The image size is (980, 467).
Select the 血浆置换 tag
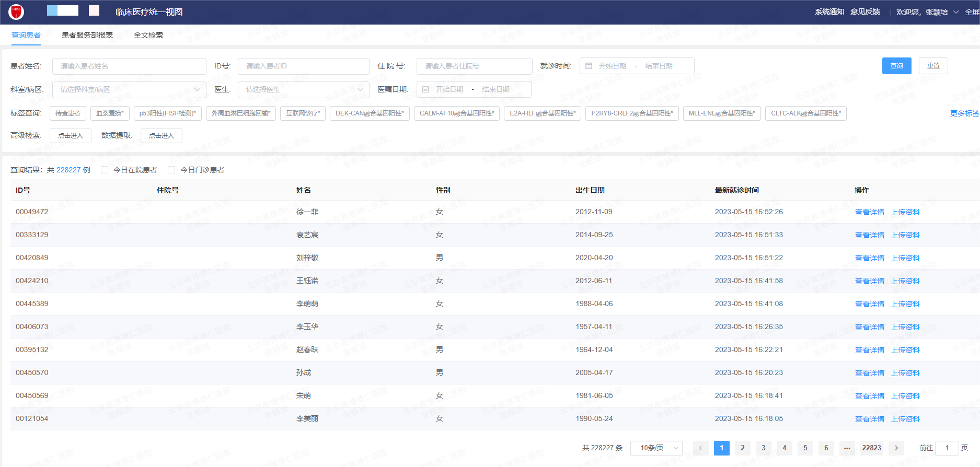click(x=110, y=113)
